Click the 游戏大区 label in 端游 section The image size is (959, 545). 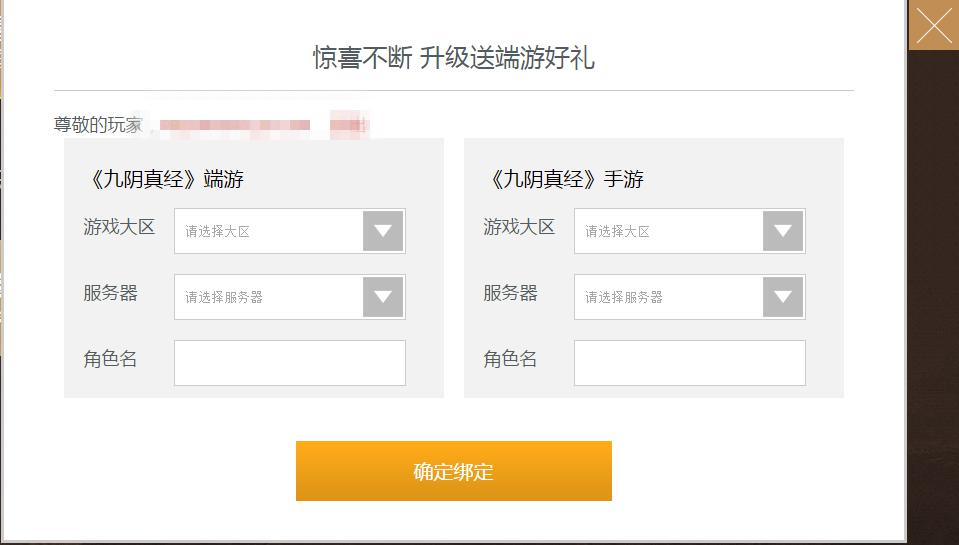pos(119,227)
